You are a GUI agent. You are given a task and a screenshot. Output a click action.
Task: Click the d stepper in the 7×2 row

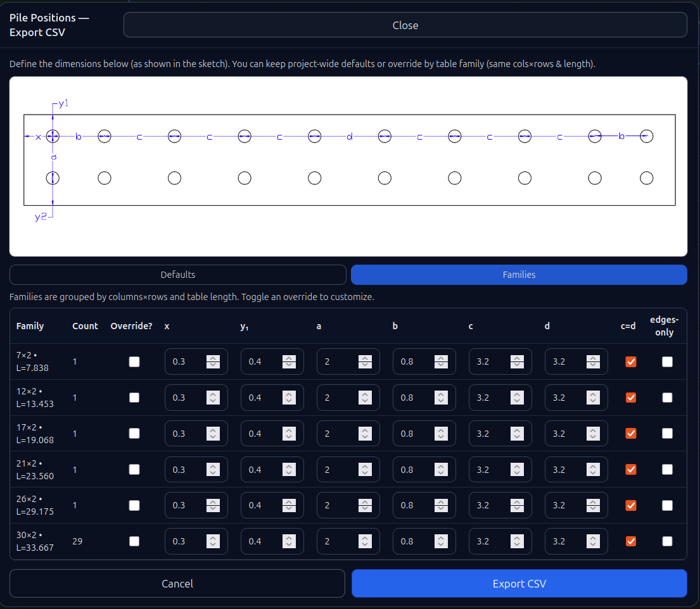[x=594, y=361]
